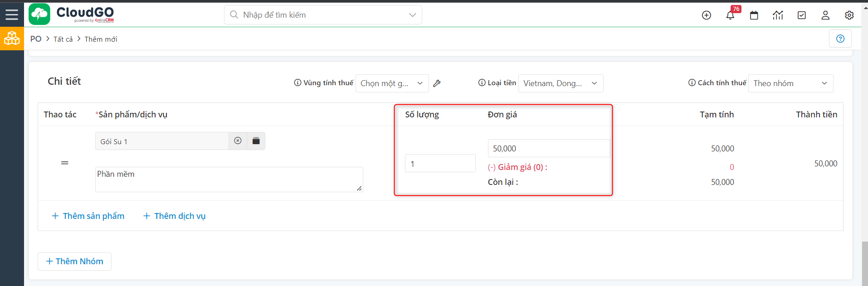Viewport: 868px width, 286px height.
Task: Open the tasks checkbox icon in header
Action: pos(802,15)
